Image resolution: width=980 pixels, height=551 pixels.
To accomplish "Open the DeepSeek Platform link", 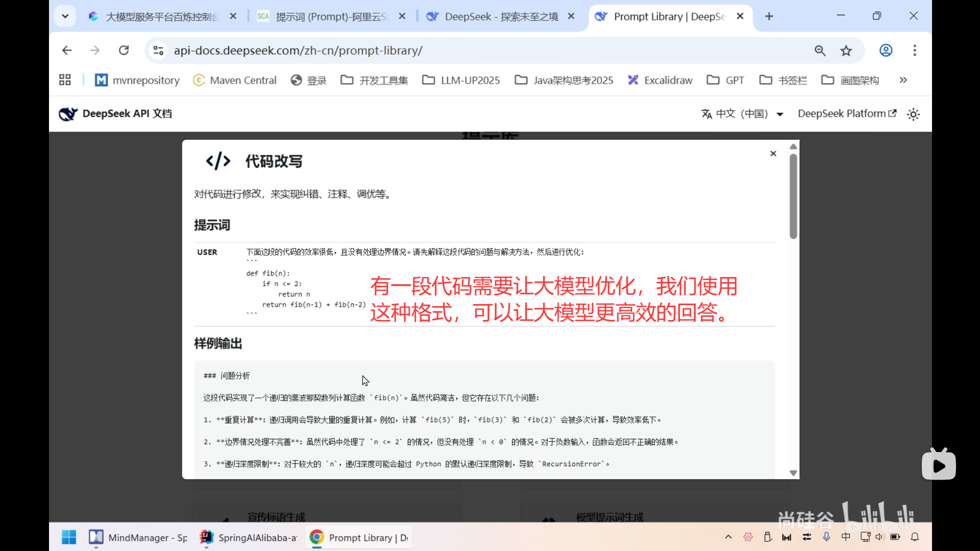I will 846,113.
